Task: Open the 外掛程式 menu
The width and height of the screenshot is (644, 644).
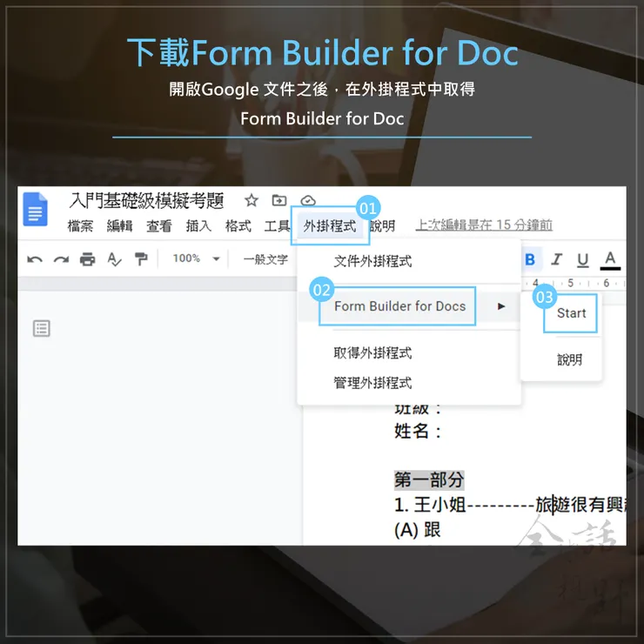Action: (x=330, y=225)
